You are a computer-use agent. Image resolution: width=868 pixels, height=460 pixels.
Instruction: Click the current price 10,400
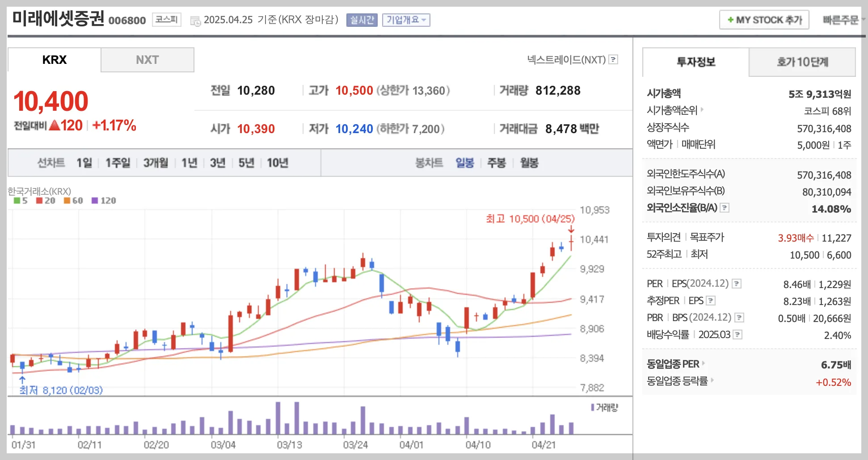[x=51, y=101]
